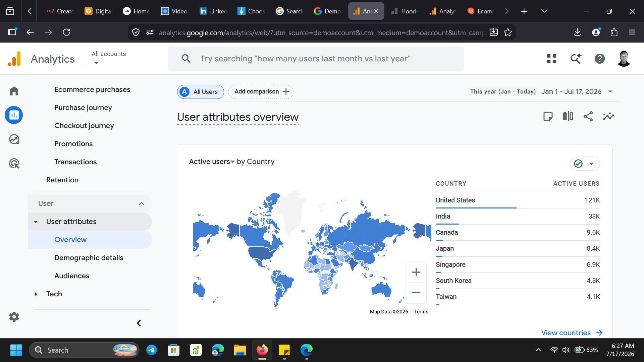The height and width of the screenshot is (362, 644).
Task: Select the India row
Action: (x=518, y=216)
